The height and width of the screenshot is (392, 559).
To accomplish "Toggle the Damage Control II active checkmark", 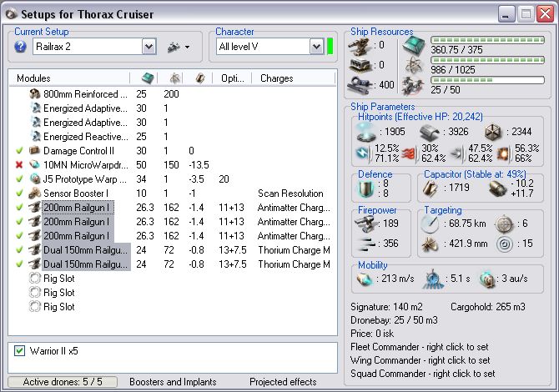I will click(19, 151).
